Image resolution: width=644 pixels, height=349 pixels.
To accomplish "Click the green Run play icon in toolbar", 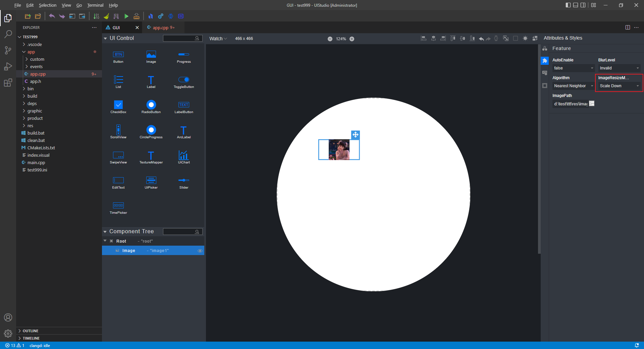I will pos(126,16).
